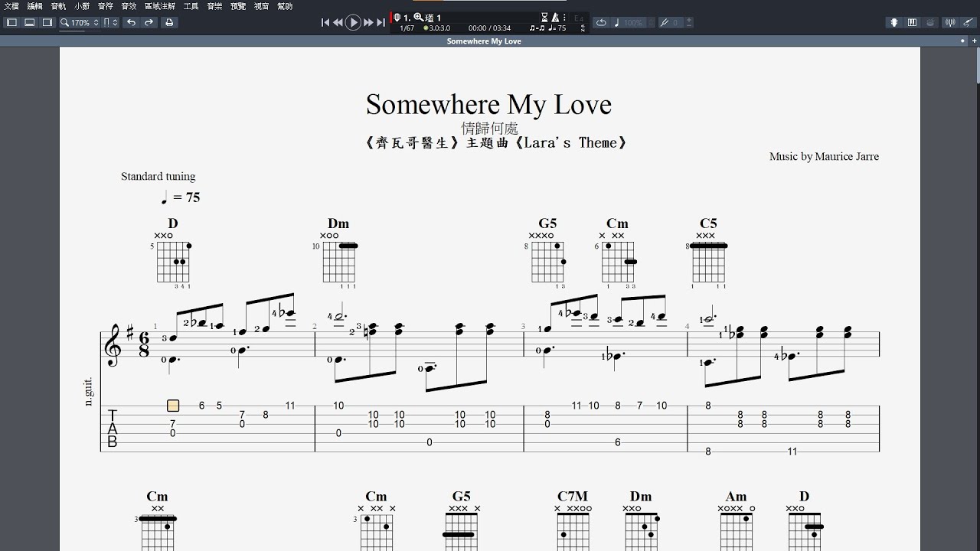Open the track selector '1. 瑾 1'
Viewport: 980px width, 551px height.
coord(423,17)
